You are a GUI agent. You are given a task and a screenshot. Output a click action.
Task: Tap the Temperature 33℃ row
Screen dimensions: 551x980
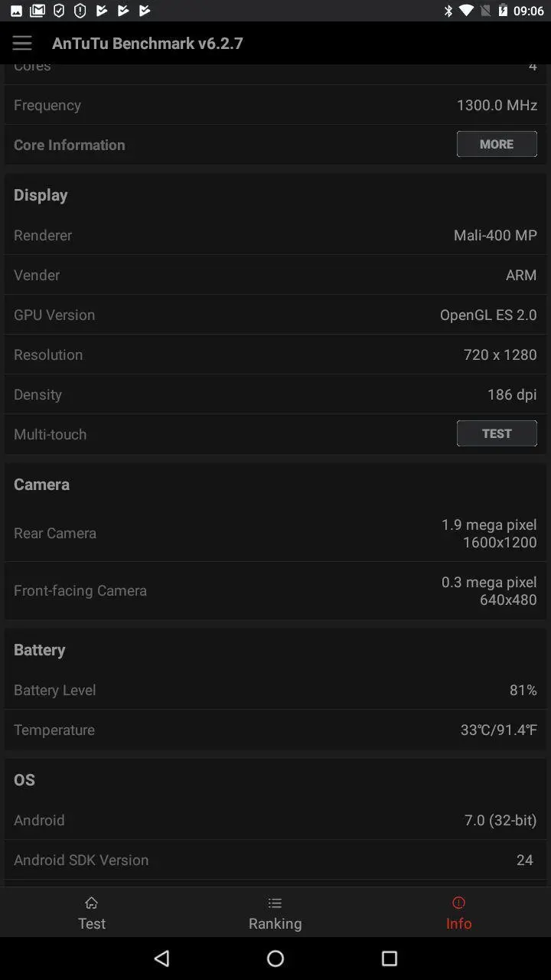point(275,730)
